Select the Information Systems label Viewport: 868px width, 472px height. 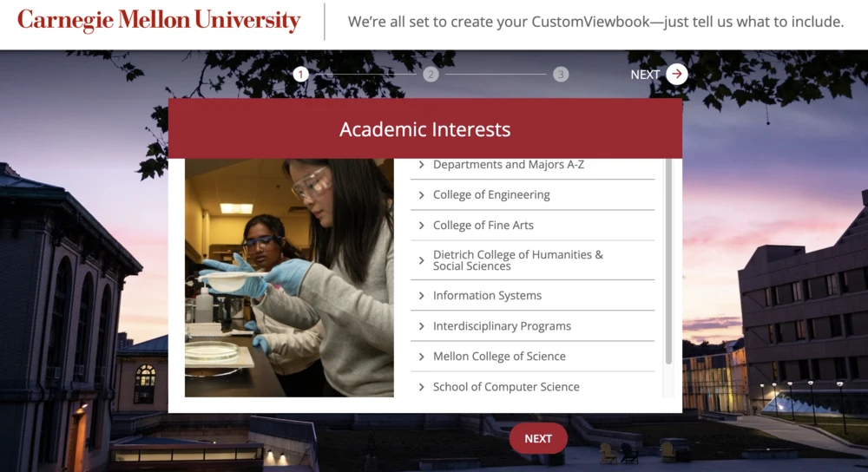487,296
